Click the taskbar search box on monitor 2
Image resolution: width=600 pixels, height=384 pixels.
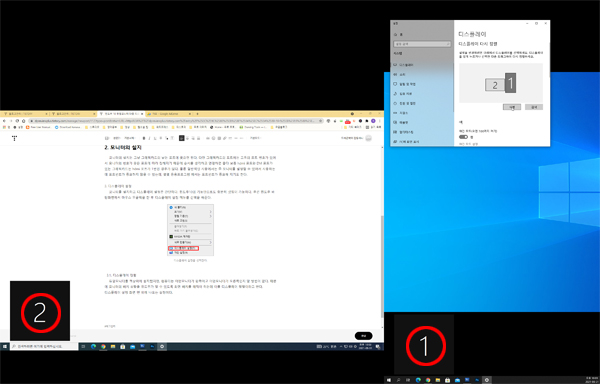tap(44, 347)
